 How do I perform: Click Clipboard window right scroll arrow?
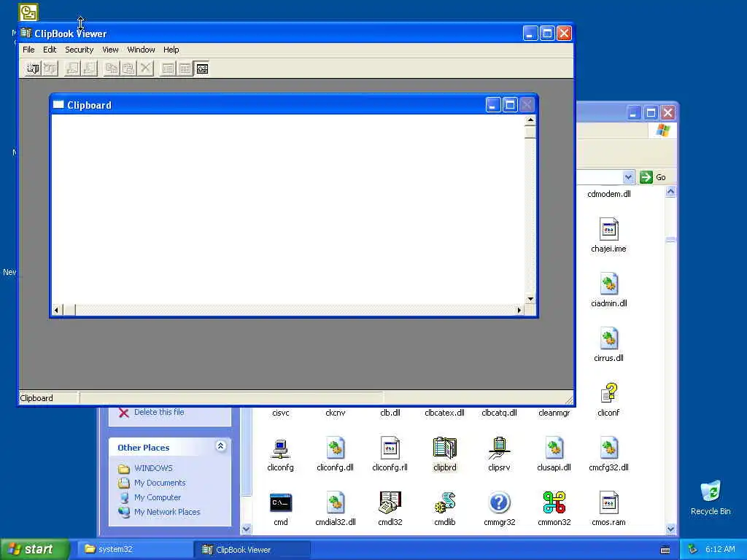(519, 310)
